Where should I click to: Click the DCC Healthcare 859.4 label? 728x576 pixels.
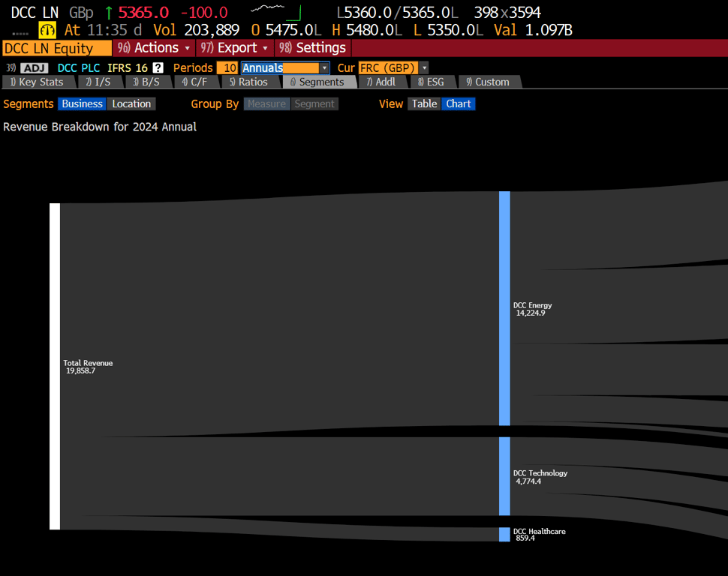click(x=539, y=535)
